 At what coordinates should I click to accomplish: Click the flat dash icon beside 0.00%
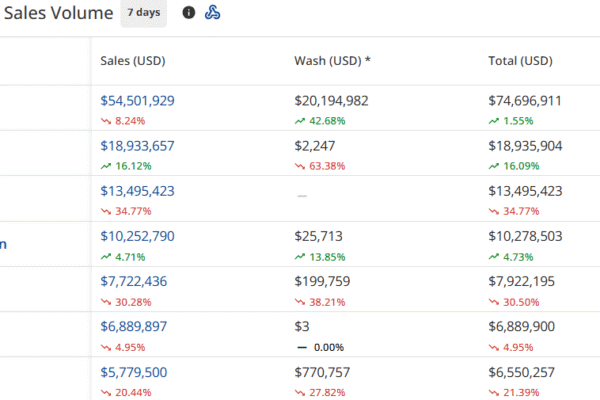click(x=300, y=347)
